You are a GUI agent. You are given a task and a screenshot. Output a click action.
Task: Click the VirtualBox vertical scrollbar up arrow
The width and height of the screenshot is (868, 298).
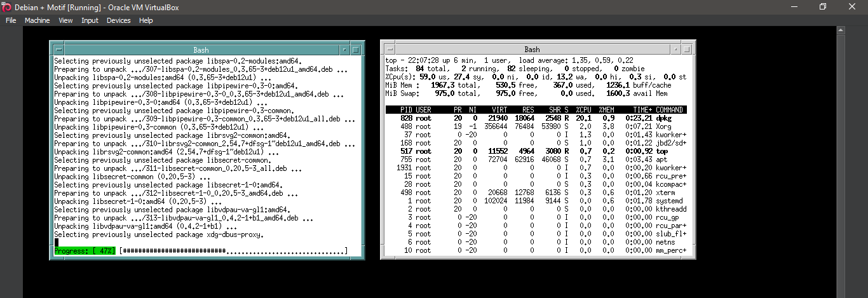coord(841,31)
